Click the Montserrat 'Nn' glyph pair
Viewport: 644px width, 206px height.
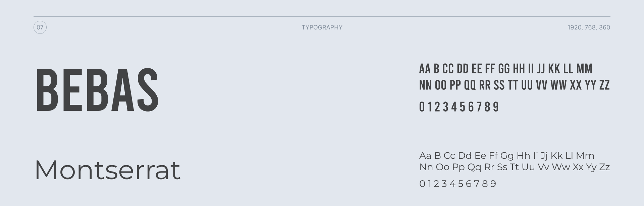point(426,167)
